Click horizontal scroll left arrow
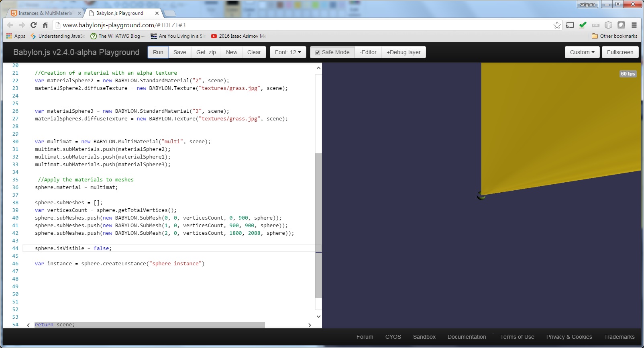644x348 pixels. 28,325
